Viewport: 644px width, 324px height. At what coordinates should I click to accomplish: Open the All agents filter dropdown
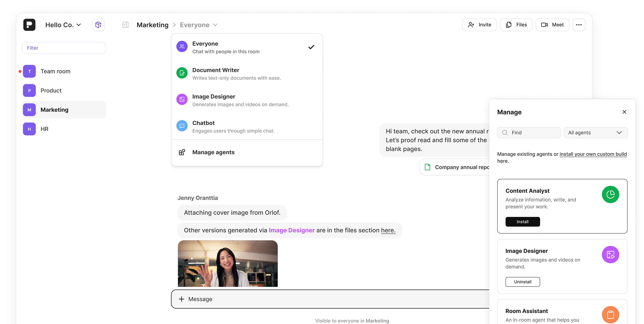pos(596,132)
